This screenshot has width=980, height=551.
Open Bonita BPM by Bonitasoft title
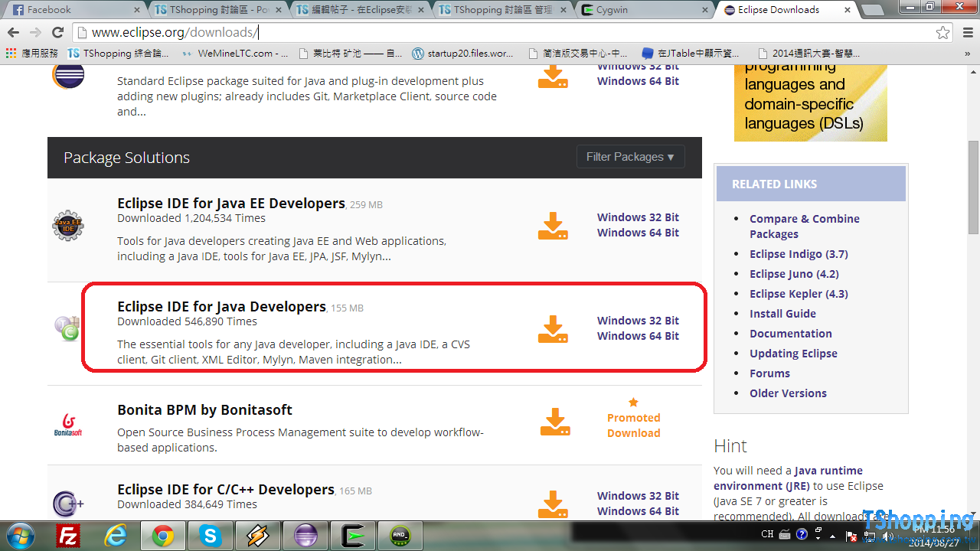[204, 410]
